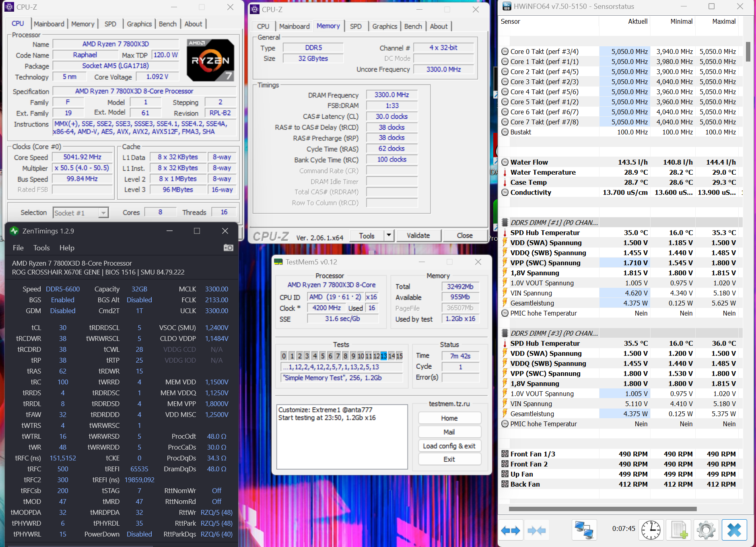Click the memory chip icon of DDR5 DIMM [#3]
The height and width of the screenshot is (547, 756).
pyautogui.click(x=505, y=333)
